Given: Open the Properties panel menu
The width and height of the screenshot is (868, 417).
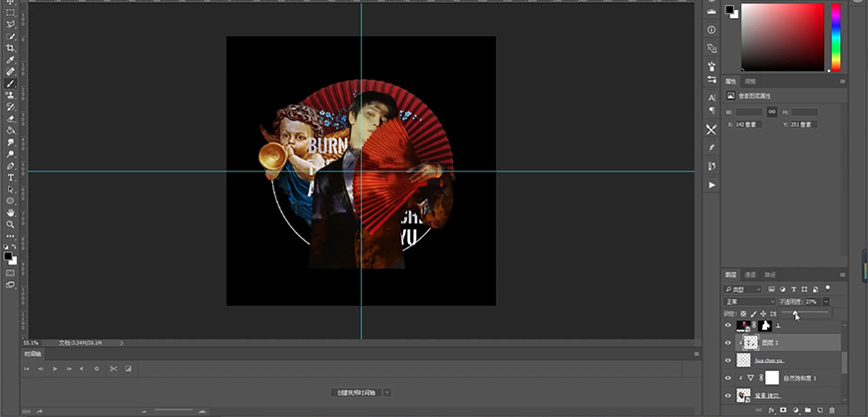Looking at the screenshot, I should (842, 82).
